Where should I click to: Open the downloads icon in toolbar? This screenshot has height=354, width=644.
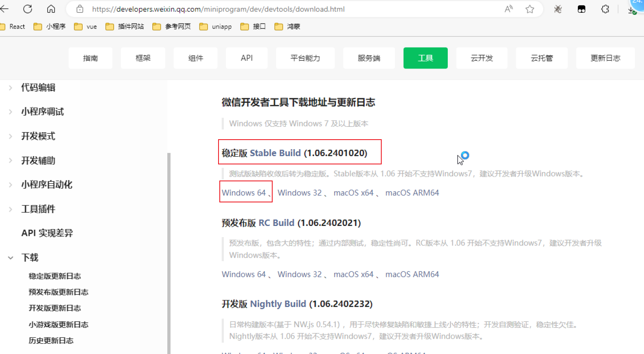click(632, 10)
